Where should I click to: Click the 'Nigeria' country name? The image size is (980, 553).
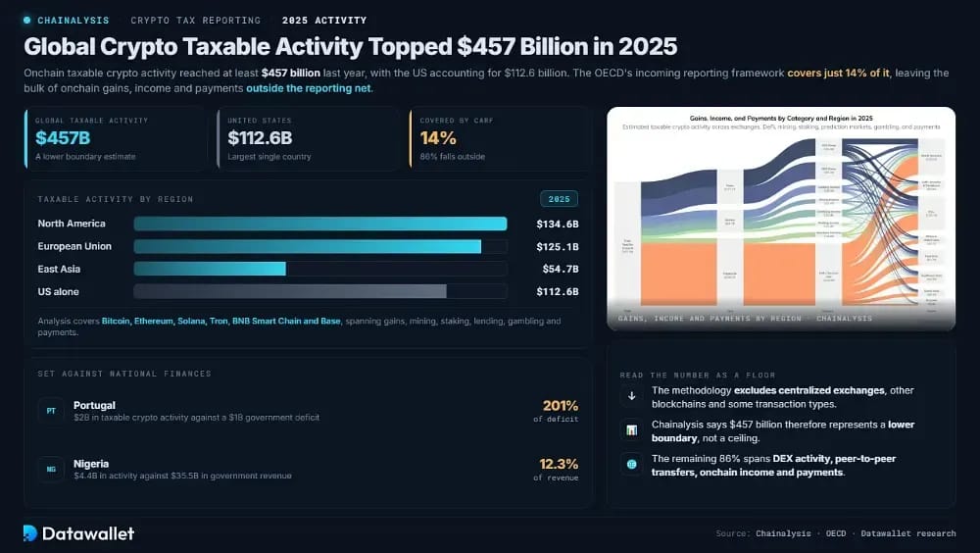click(91, 464)
